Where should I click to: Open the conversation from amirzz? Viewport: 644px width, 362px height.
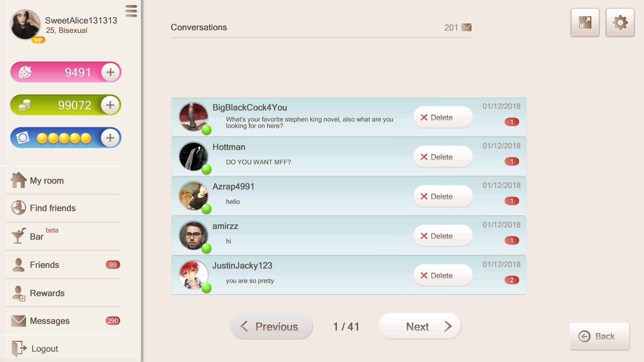pos(349,236)
